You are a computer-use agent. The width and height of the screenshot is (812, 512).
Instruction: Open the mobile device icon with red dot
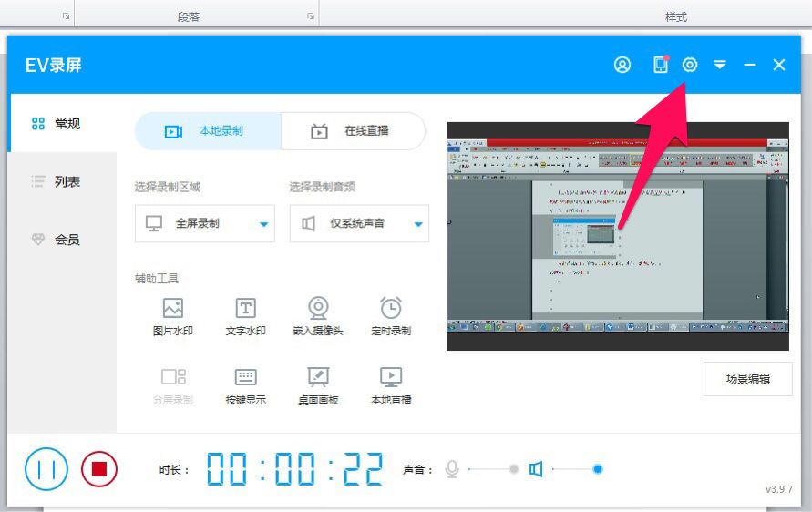661,64
